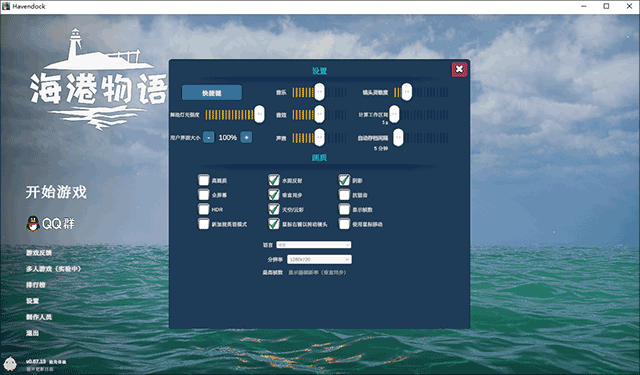Open the 快捷键 hotkeys button

[211, 93]
